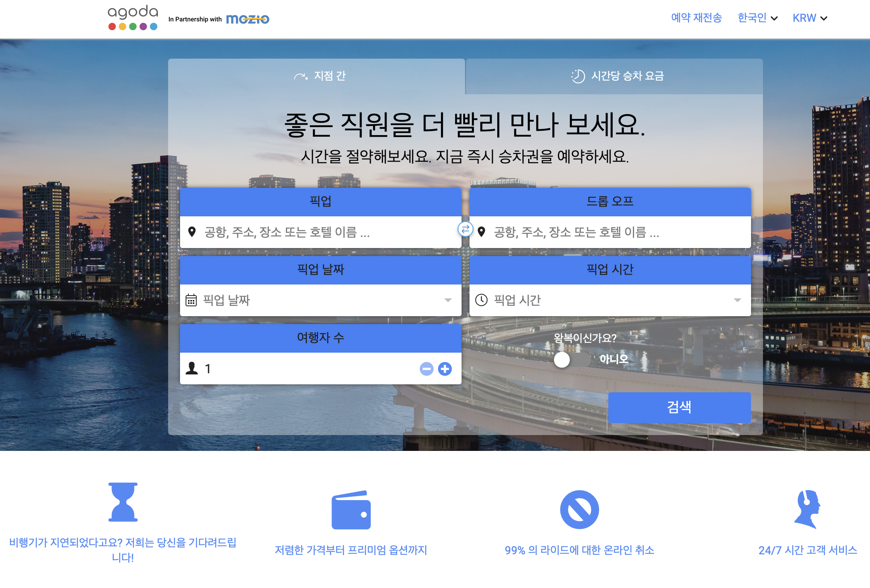The width and height of the screenshot is (870, 588).
Task: Click the hourglass flight-delay icon
Action: 123,502
